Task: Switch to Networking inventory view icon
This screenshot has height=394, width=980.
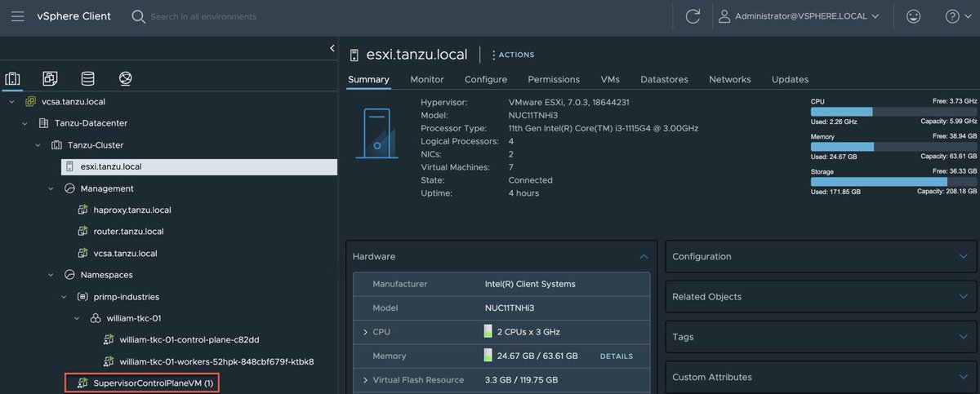Action: [125, 79]
